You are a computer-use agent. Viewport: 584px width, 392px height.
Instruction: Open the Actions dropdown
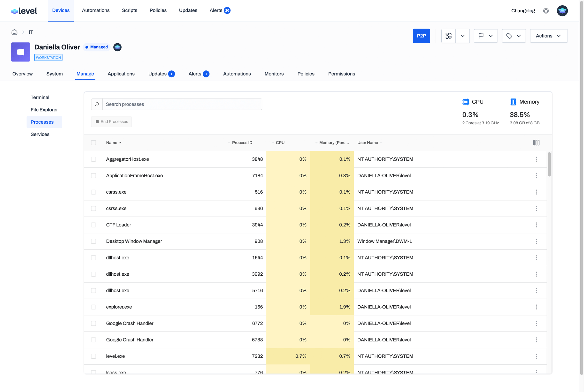click(548, 36)
